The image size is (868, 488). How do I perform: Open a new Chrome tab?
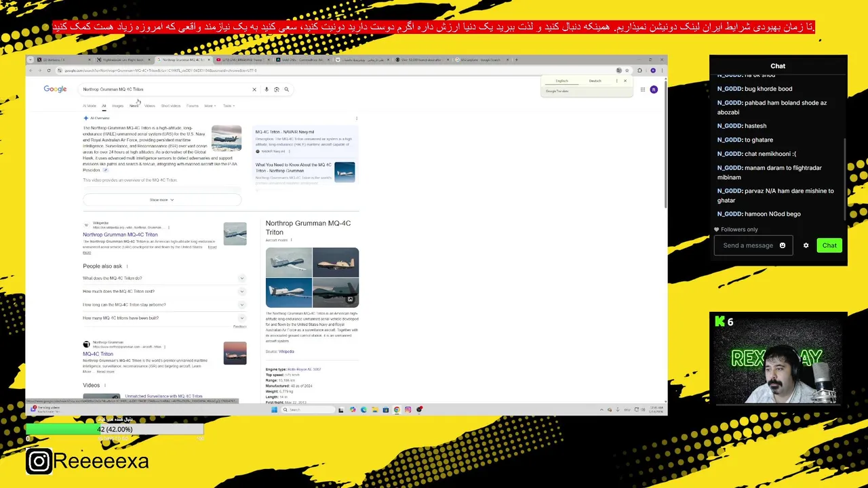[516, 60]
